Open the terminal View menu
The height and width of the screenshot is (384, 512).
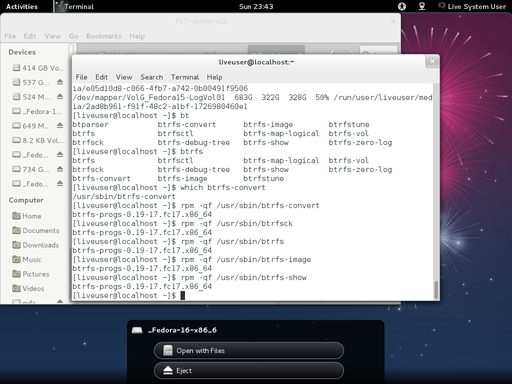pyautogui.click(x=124, y=77)
